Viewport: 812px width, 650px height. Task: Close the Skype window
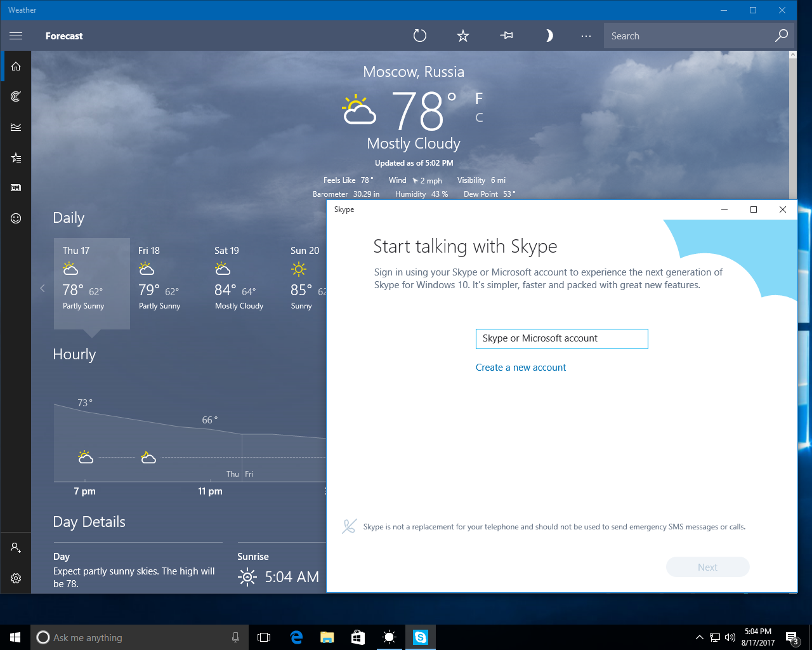(x=783, y=209)
